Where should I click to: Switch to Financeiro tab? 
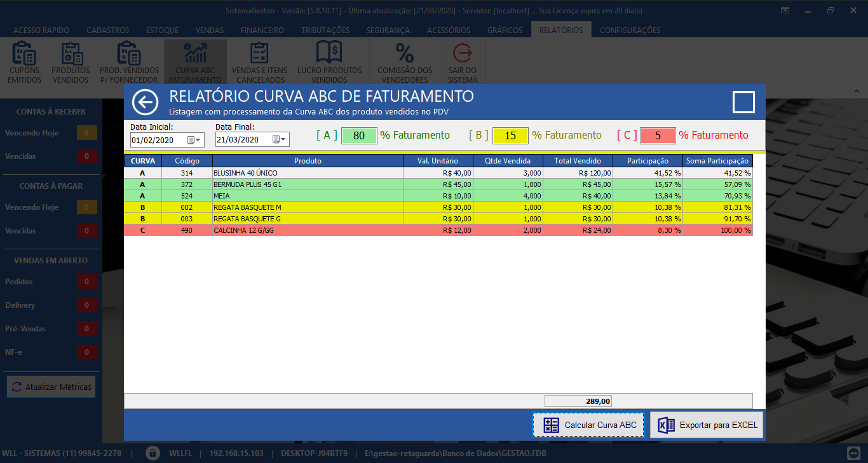(262, 30)
